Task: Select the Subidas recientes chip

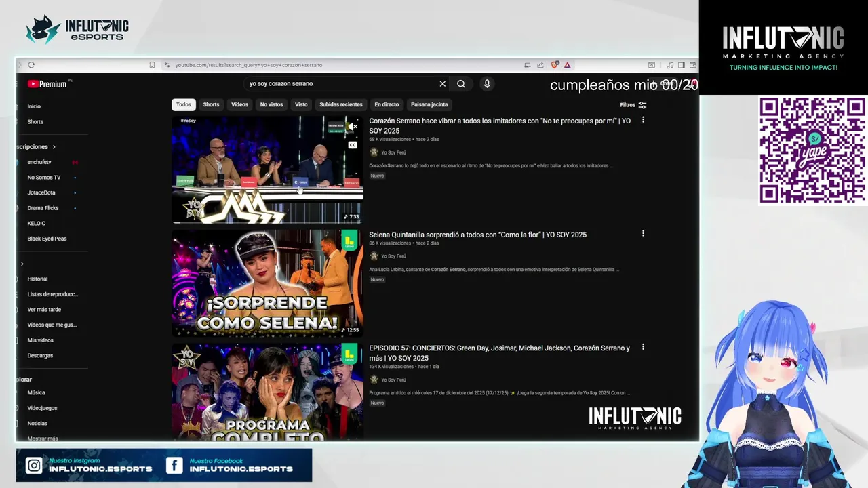Action: pyautogui.click(x=341, y=104)
